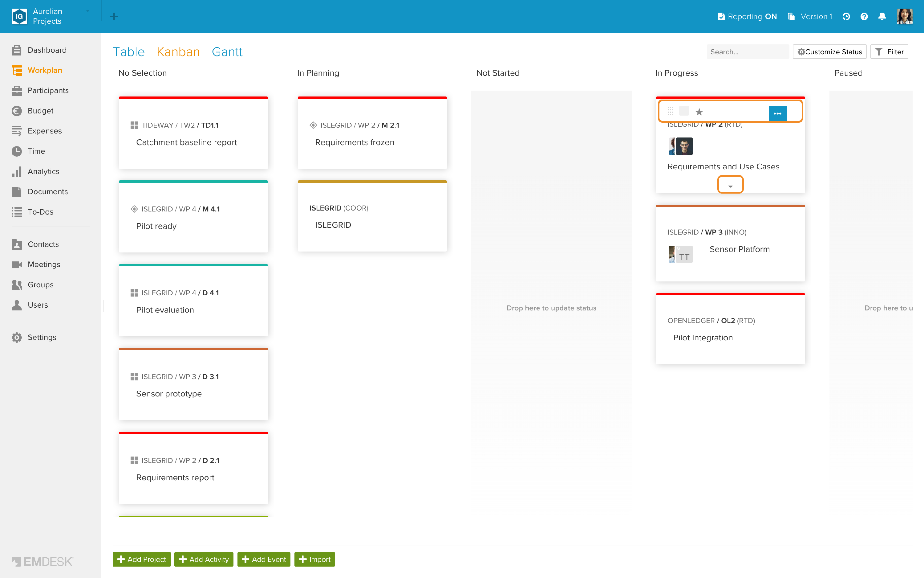Image resolution: width=924 pixels, height=578 pixels.
Task: Click the drag handle on WP 2 card
Action: tap(671, 111)
